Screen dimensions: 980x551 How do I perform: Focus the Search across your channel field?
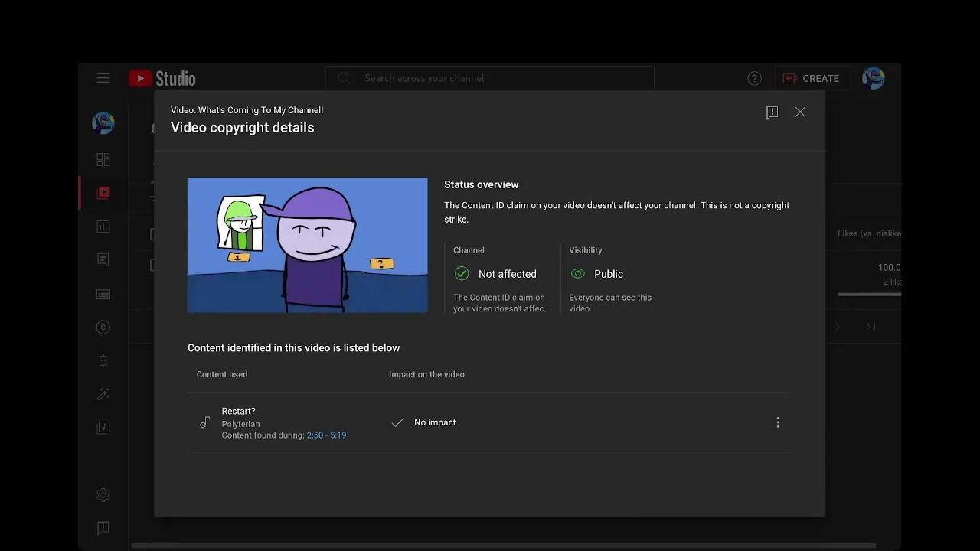coord(490,78)
